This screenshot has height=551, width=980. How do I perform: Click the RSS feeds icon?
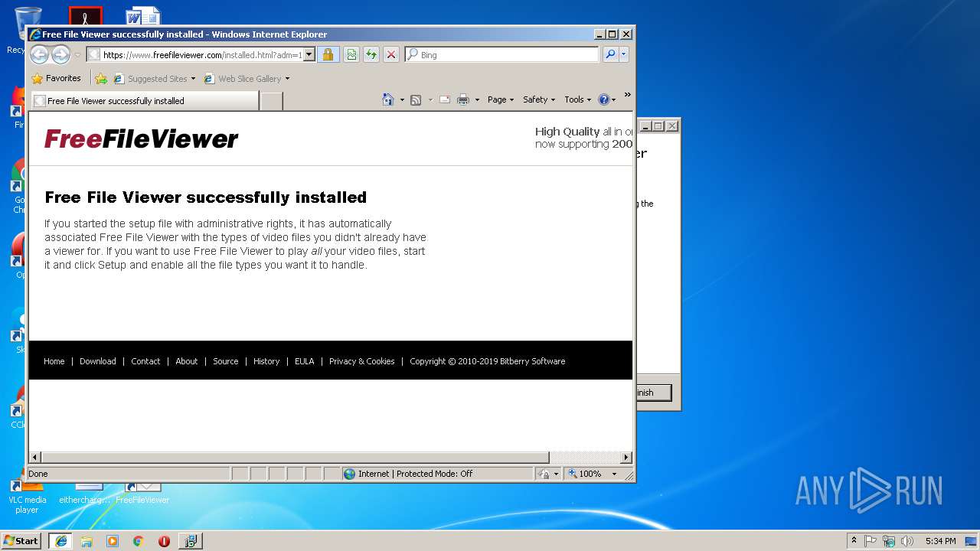[x=416, y=99]
